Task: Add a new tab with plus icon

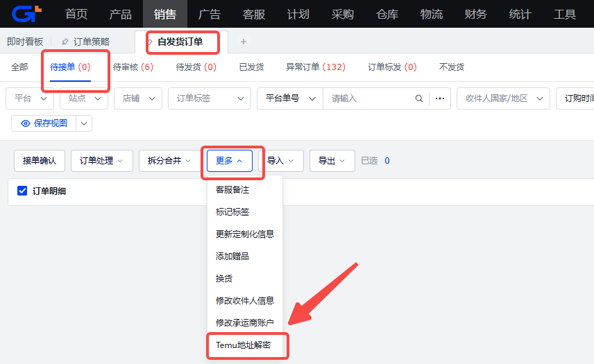Action: coord(244,42)
